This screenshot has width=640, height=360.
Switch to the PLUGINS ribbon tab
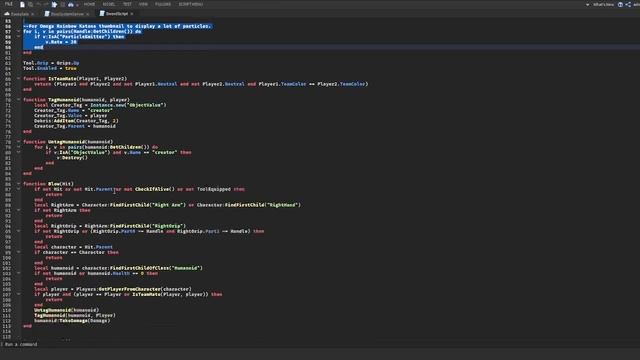coord(163,4)
